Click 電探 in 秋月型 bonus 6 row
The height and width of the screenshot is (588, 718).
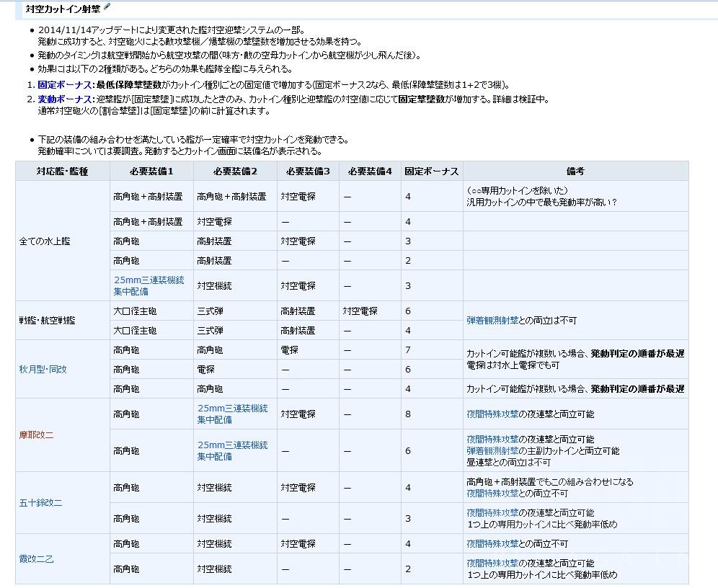pos(206,369)
